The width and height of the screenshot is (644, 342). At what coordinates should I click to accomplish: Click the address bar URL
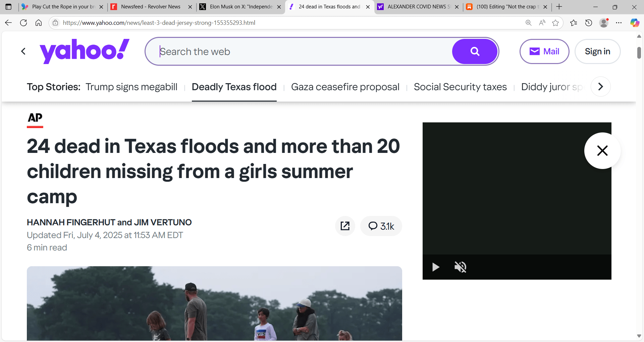(159, 23)
